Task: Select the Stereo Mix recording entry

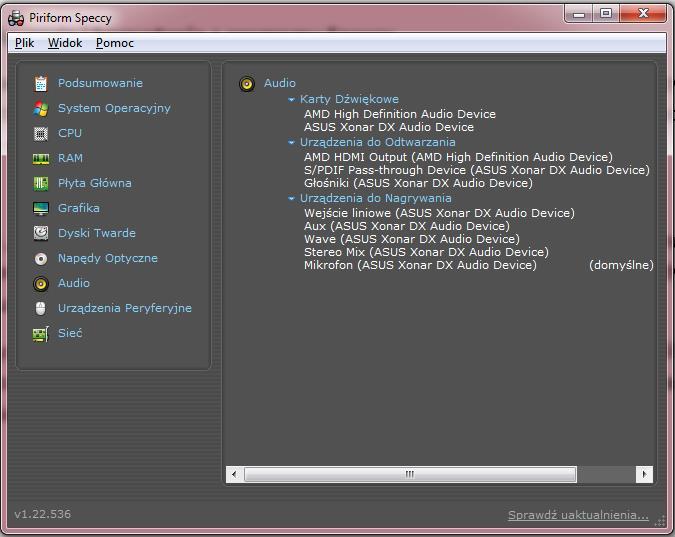Action: 426,252
